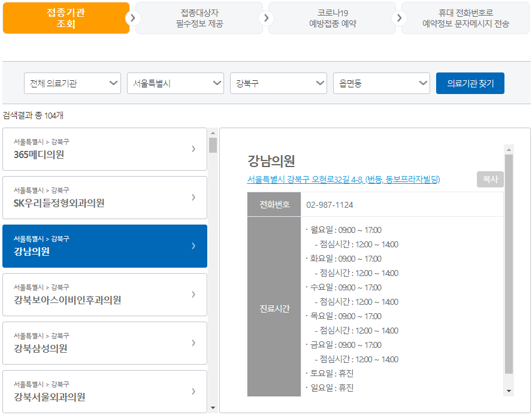
Task: Open the 읍면동 dropdown
Action: point(382,83)
